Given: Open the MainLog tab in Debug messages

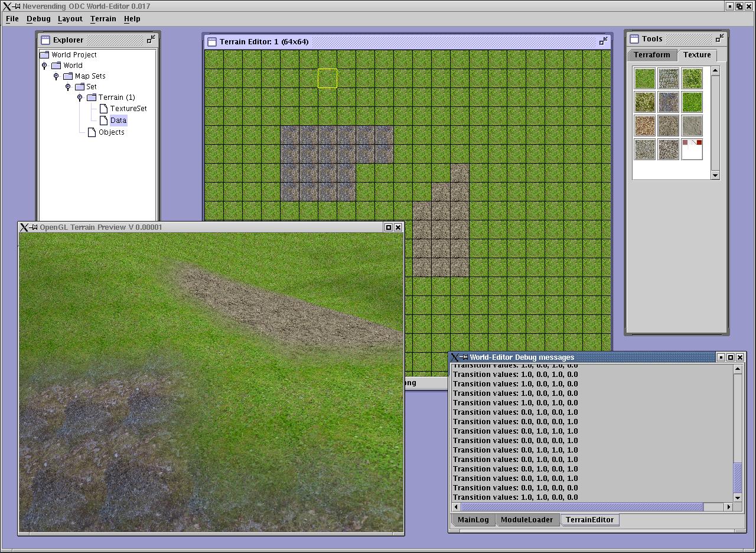Looking at the screenshot, I should point(473,520).
